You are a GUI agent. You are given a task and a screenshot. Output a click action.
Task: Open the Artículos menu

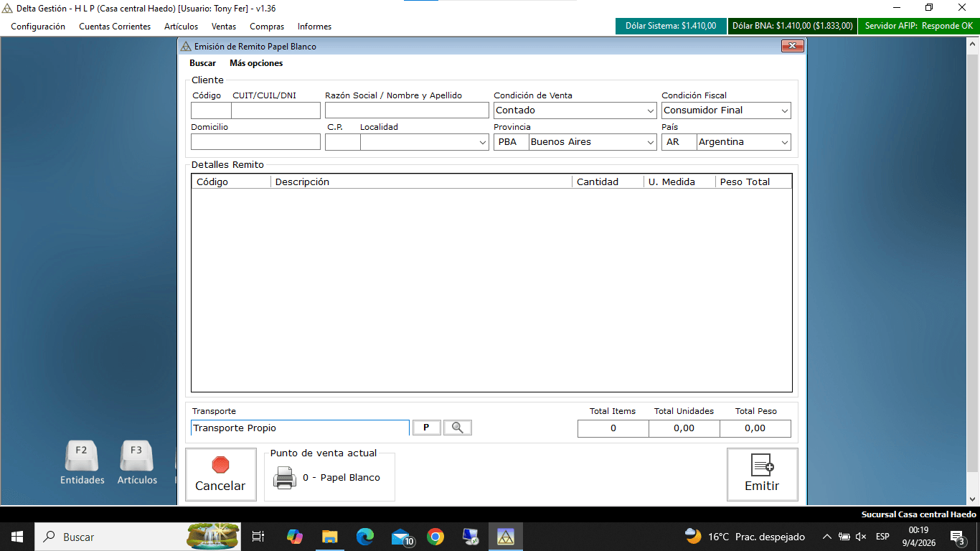point(181,27)
